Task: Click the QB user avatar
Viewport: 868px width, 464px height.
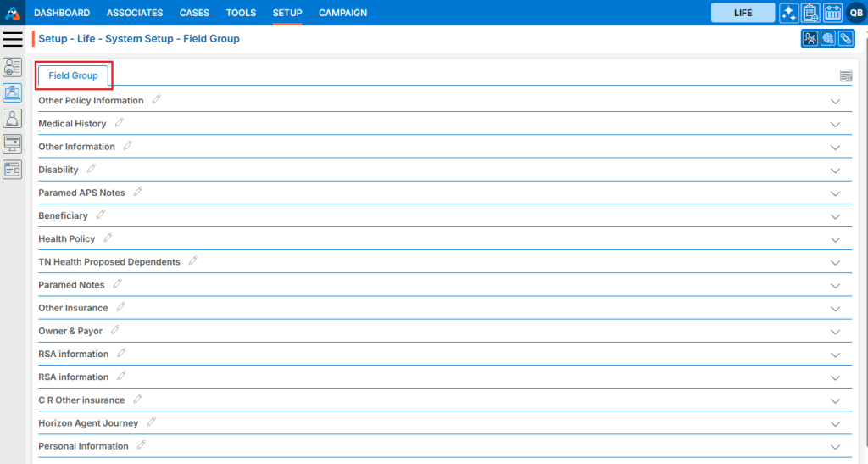Action: (x=854, y=13)
